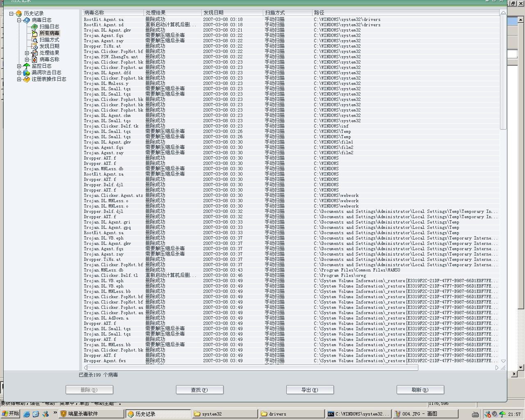Click the list scroll-down arrow
Viewport: 525px width, 420px height.
(503, 361)
